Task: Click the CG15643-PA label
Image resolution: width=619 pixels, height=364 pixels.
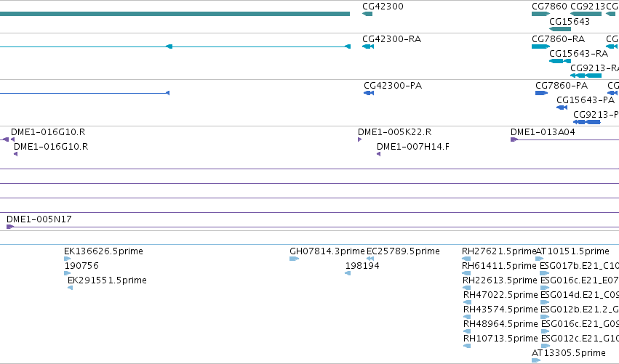Action: tap(586, 100)
